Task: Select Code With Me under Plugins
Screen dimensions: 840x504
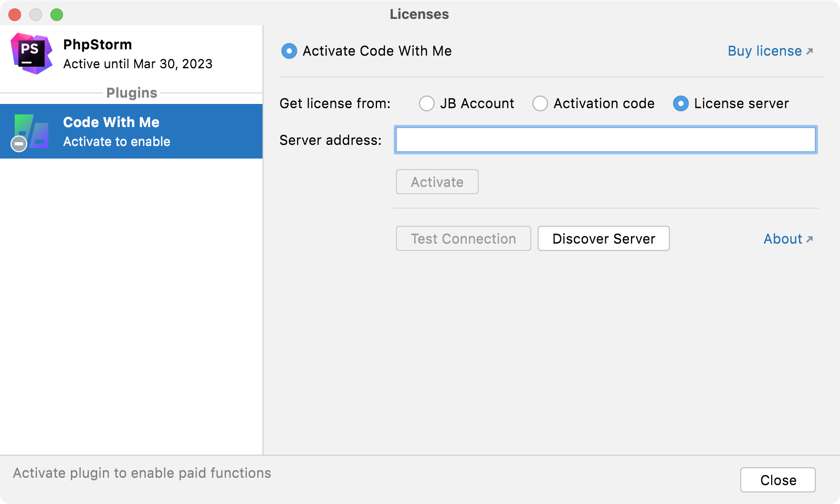Action: pyautogui.click(x=131, y=132)
